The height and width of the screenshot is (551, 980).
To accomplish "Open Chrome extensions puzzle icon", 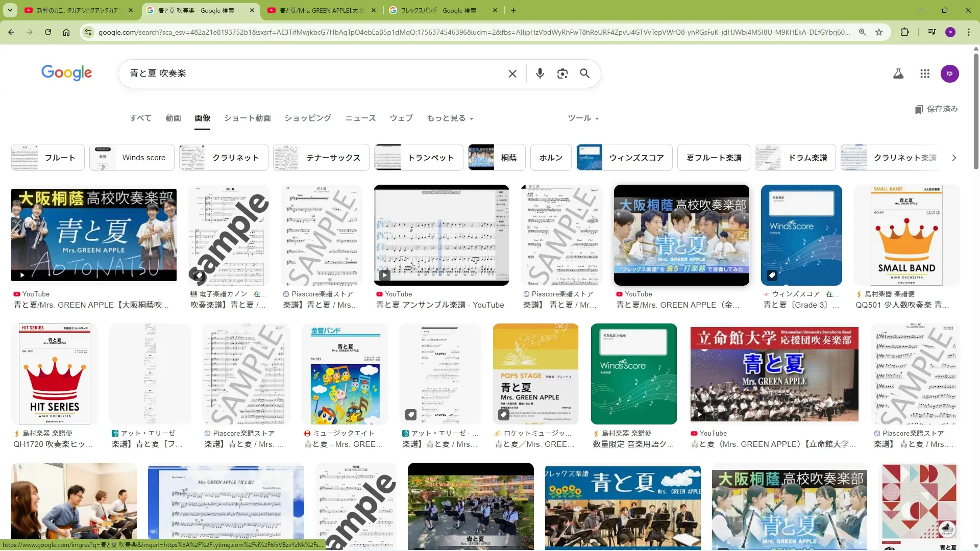I will click(x=904, y=32).
